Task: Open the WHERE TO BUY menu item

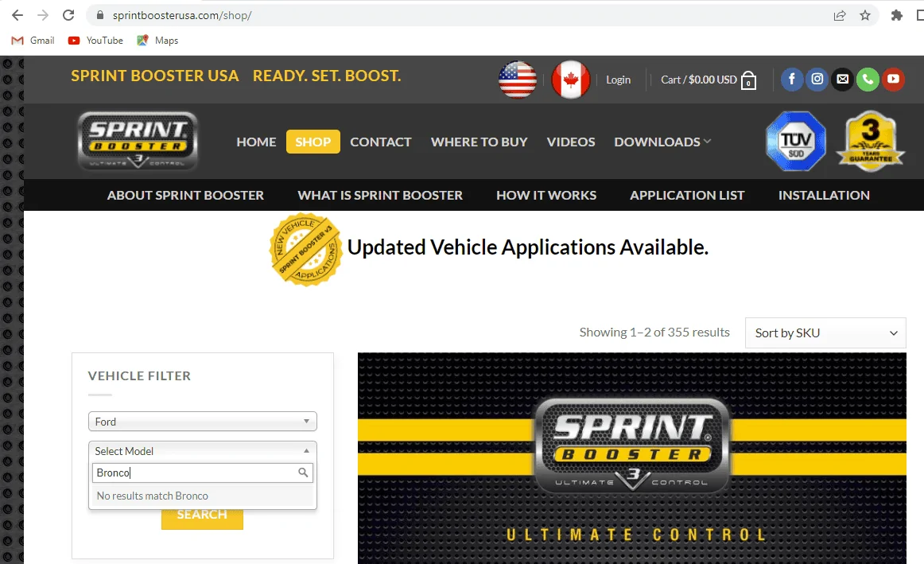Action: 479,142
